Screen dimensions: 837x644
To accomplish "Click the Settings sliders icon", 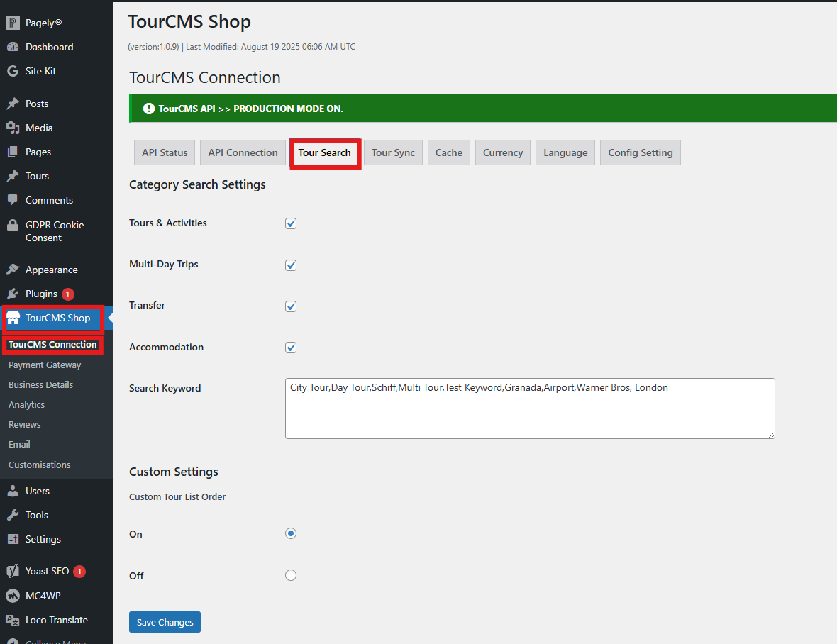I will (x=13, y=539).
